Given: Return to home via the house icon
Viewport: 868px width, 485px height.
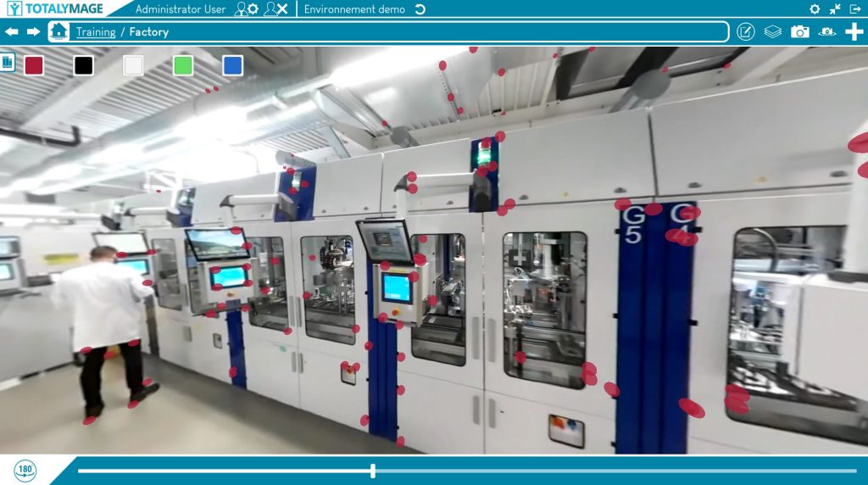Looking at the screenshot, I should (x=58, y=31).
